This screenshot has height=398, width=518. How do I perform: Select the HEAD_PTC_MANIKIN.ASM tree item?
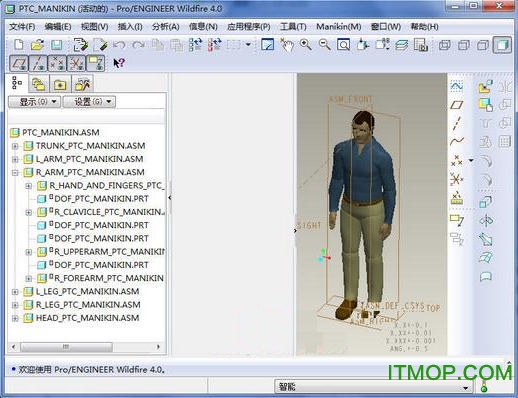coord(81,318)
